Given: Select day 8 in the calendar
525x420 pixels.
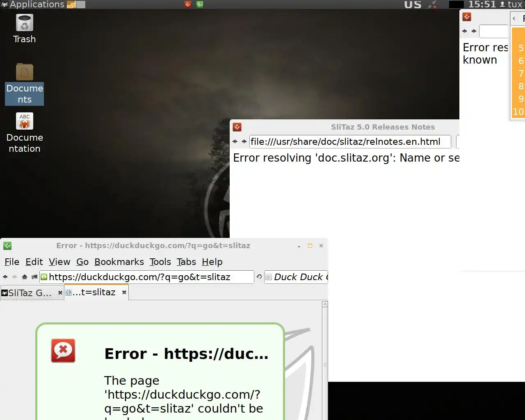Looking at the screenshot, I should click(521, 86).
